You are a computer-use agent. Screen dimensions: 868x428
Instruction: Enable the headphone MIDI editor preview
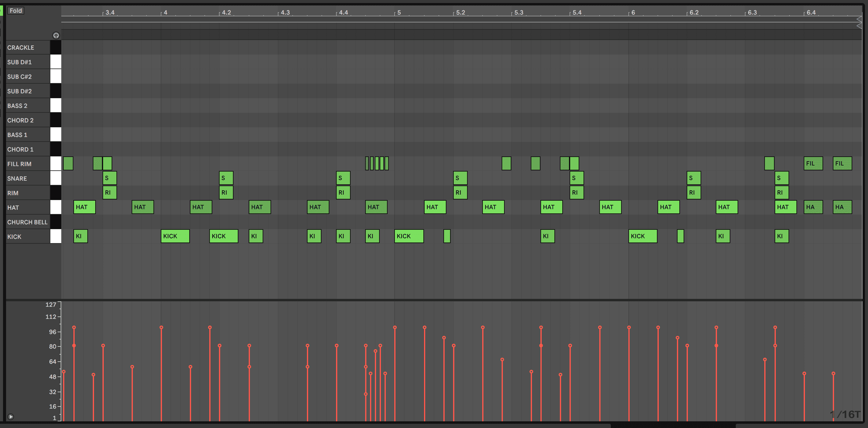coord(56,35)
